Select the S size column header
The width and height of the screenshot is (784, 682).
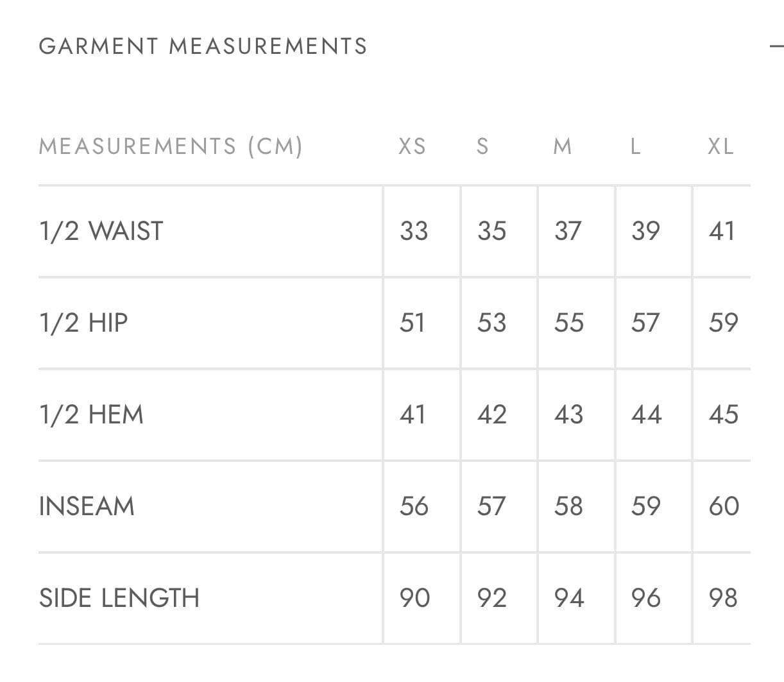click(482, 146)
